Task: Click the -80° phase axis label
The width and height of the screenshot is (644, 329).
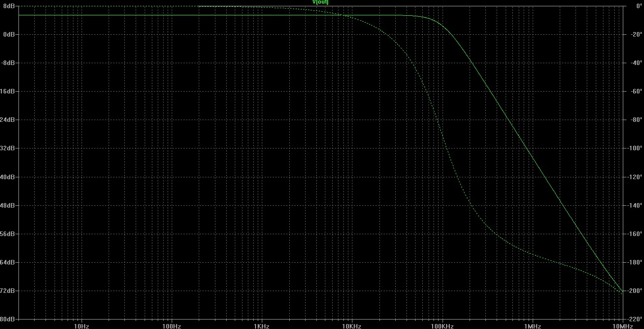Action: tap(636, 120)
